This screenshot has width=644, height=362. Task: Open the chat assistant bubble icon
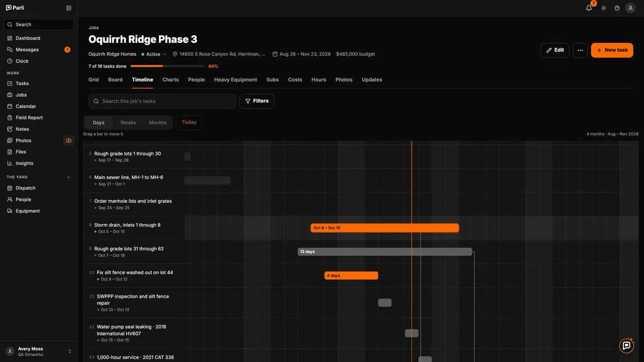click(x=626, y=346)
